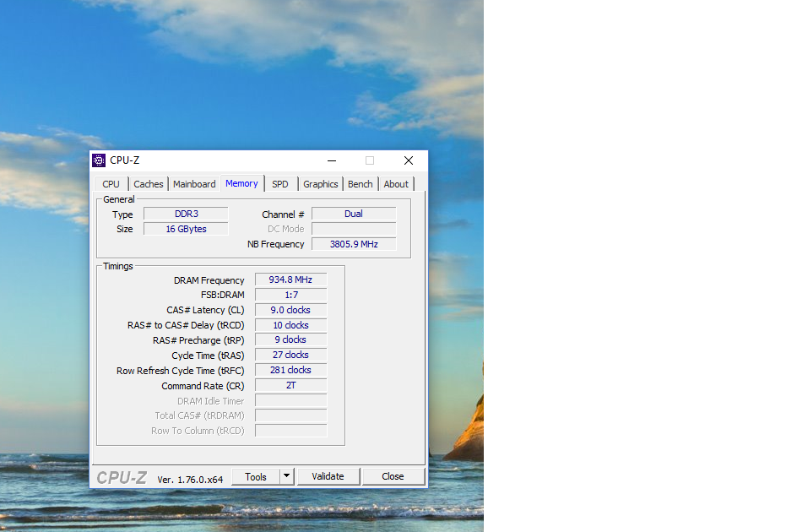The width and height of the screenshot is (808, 532).
Task: Click the memory Type field showing DDR3
Action: click(x=186, y=214)
